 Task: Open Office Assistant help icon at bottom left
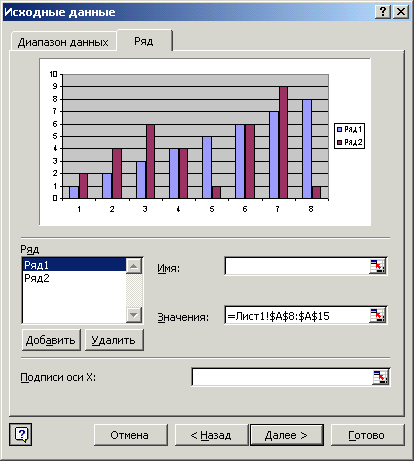pos(21,434)
